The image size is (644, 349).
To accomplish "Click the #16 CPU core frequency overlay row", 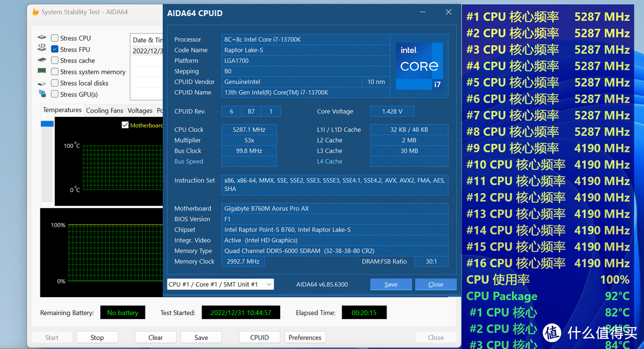I will (548, 263).
